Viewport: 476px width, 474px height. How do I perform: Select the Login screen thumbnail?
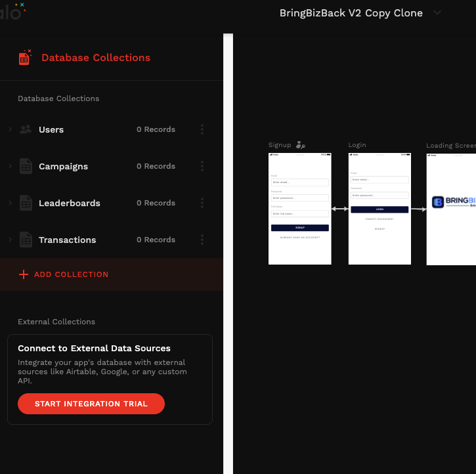(x=379, y=209)
